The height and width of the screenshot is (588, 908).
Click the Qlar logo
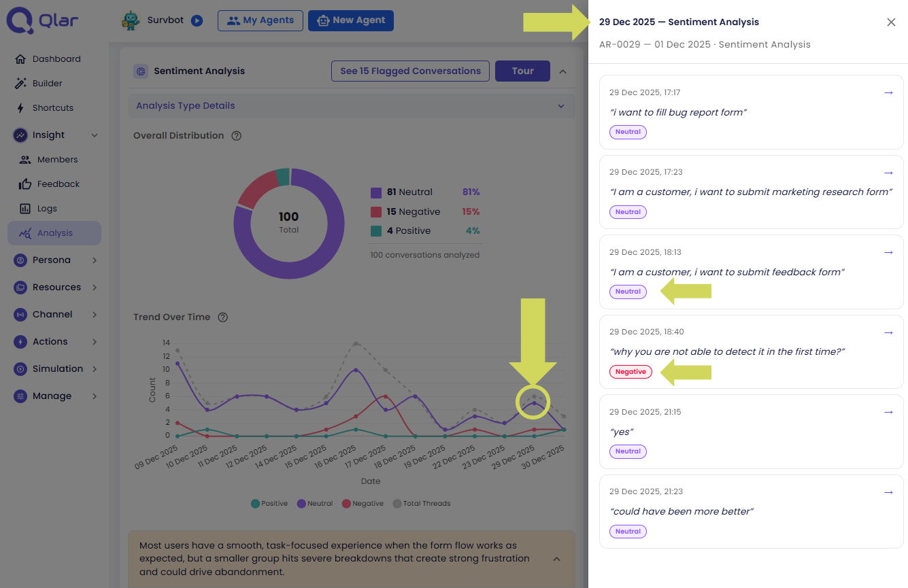tap(42, 20)
